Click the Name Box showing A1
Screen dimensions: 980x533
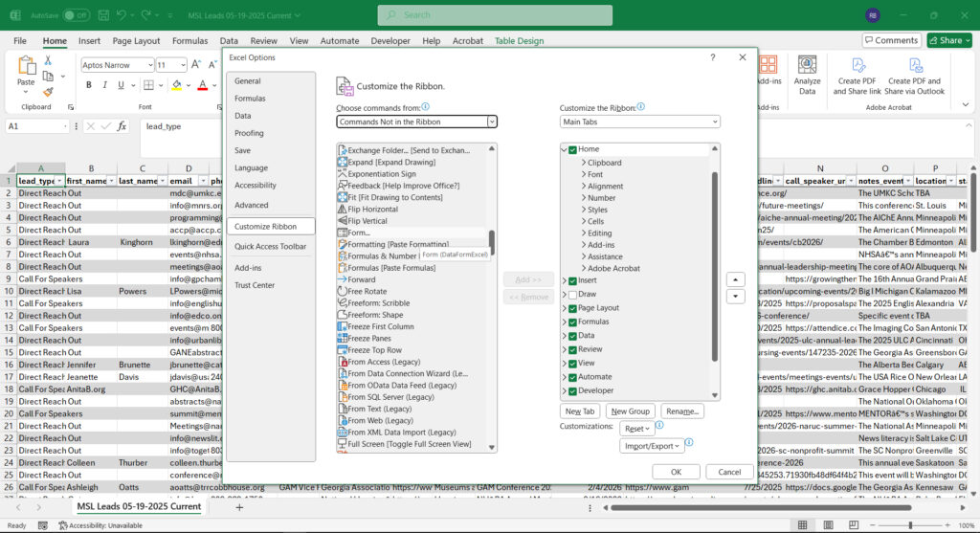tap(36, 126)
